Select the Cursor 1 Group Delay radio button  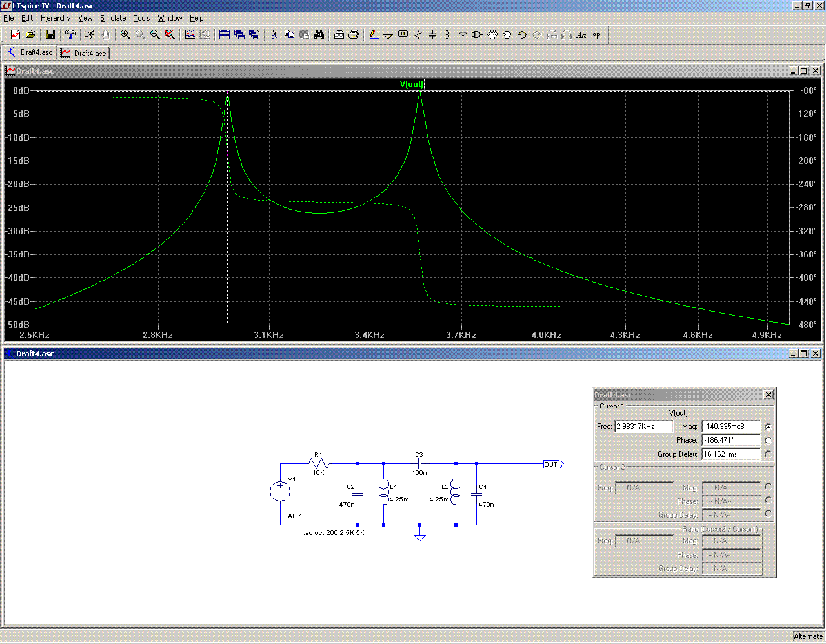click(x=768, y=454)
